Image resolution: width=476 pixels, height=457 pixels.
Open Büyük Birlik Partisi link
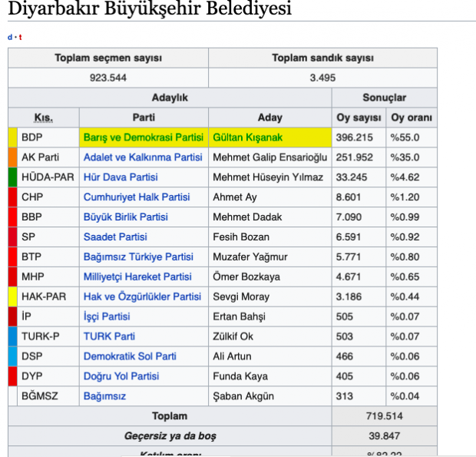point(126,217)
